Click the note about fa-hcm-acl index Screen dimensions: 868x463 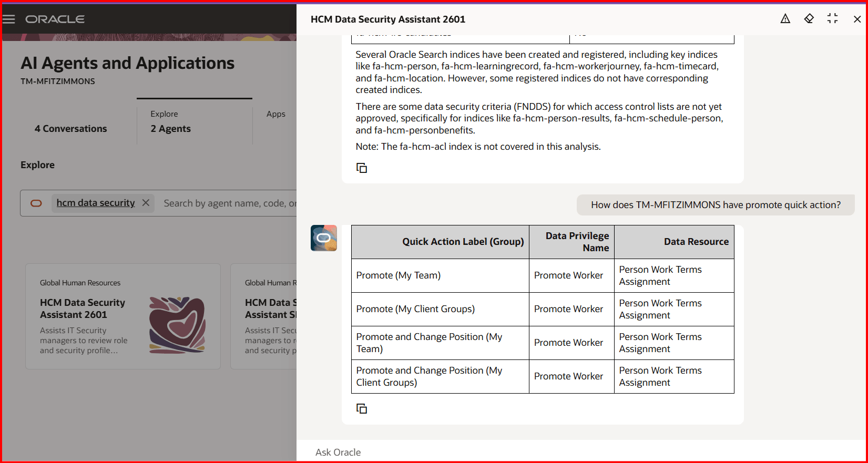pos(478,147)
